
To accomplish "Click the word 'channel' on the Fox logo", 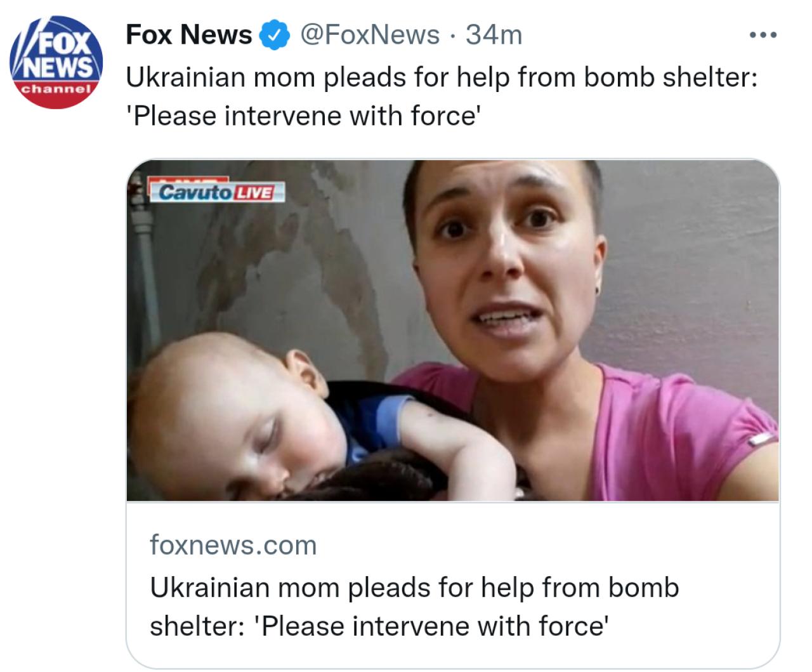I will click(55, 89).
